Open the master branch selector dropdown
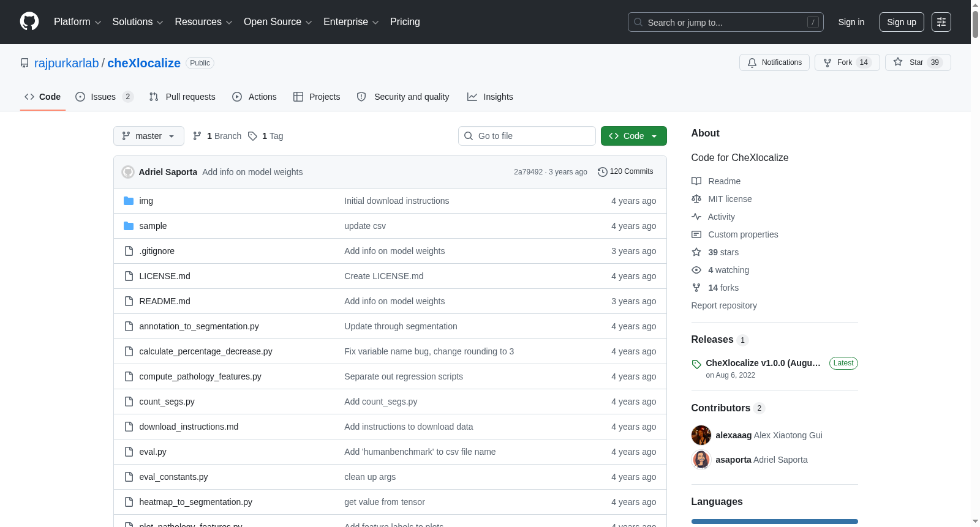This screenshot has height=527, width=980. click(x=149, y=136)
